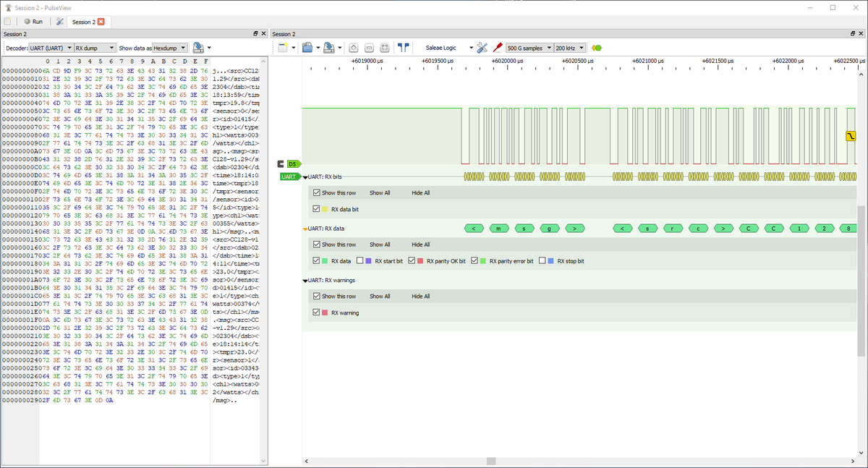Enable the RX stop bit checkbox
The width and height of the screenshot is (868, 468).
point(543,260)
